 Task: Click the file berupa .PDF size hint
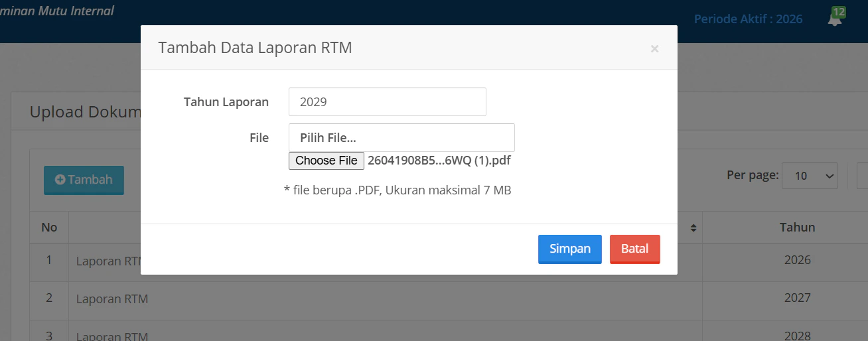398,190
